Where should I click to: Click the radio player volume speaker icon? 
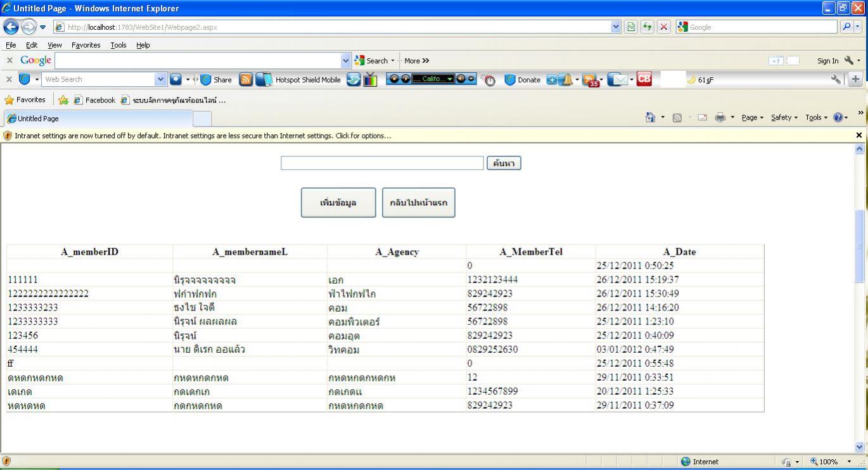[x=461, y=79]
